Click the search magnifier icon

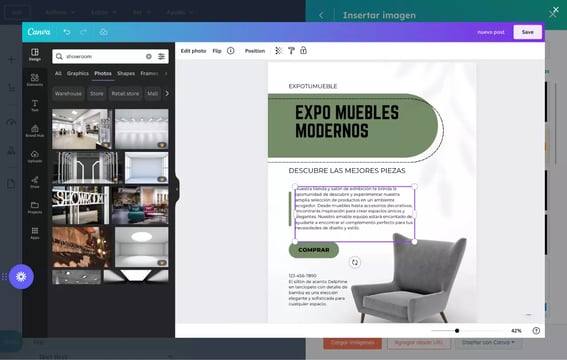pos(59,56)
